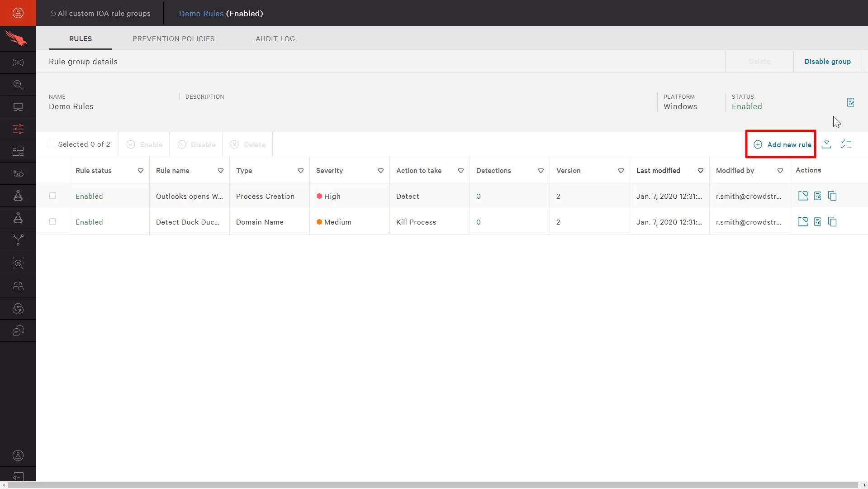This screenshot has height=489, width=868.
Task: Open the swirl-shaped sidebar icon
Action: pyautogui.click(x=18, y=308)
